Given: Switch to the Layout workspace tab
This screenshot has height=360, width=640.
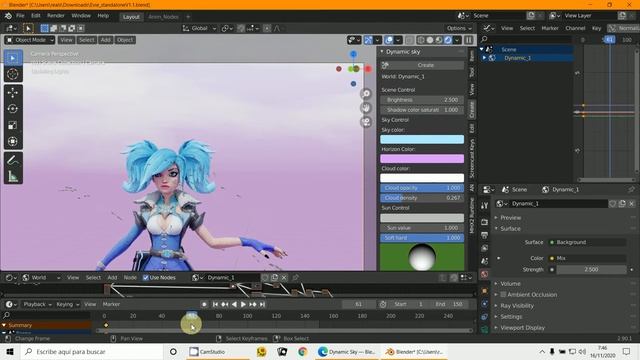Looking at the screenshot, I should coord(131,17).
